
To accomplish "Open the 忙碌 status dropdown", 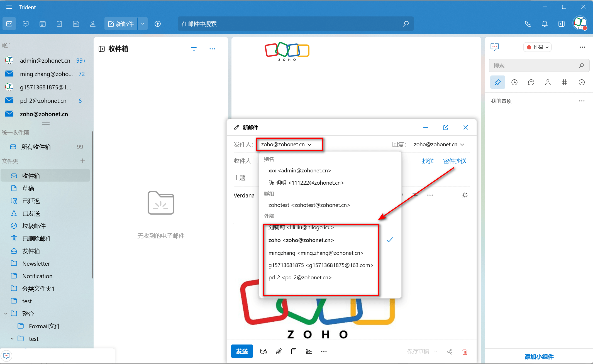I will pyautogui.click(x=538, y=47).
